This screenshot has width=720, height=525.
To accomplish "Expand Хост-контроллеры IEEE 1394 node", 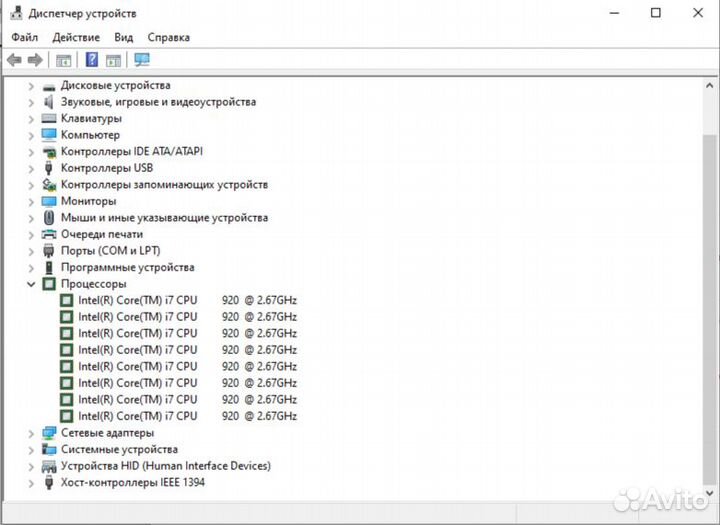I will (31, 483).
